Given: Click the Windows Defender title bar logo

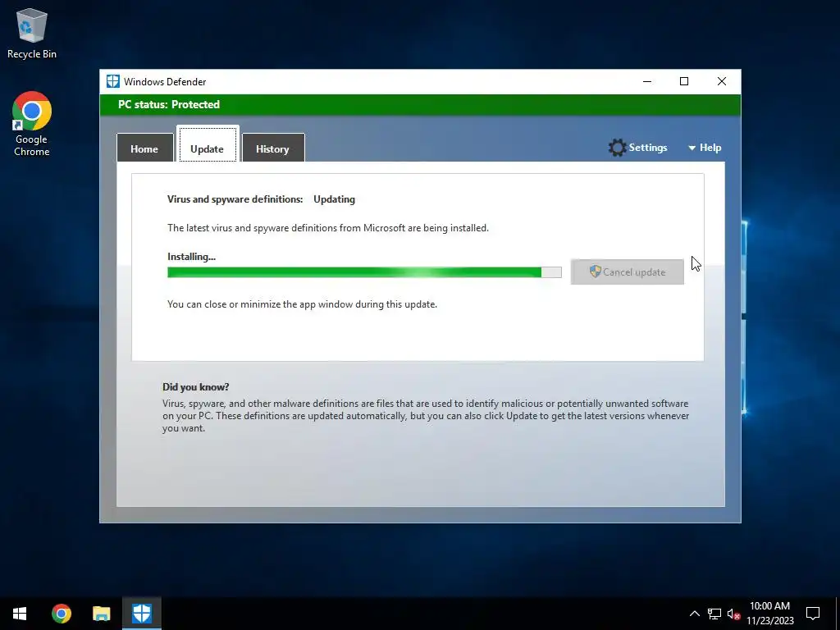Looking at the screenshot, I should point(113,81).
